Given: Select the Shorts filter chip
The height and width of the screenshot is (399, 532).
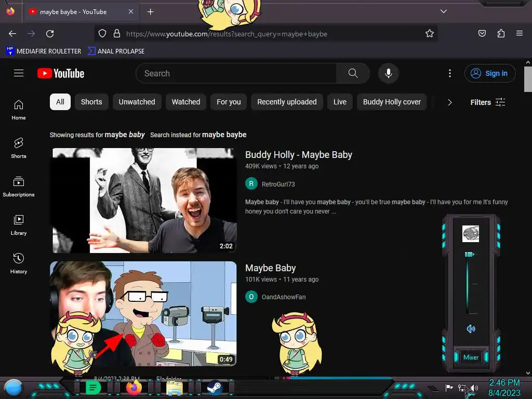Looking at the screenshot, I should click(91, 102).
